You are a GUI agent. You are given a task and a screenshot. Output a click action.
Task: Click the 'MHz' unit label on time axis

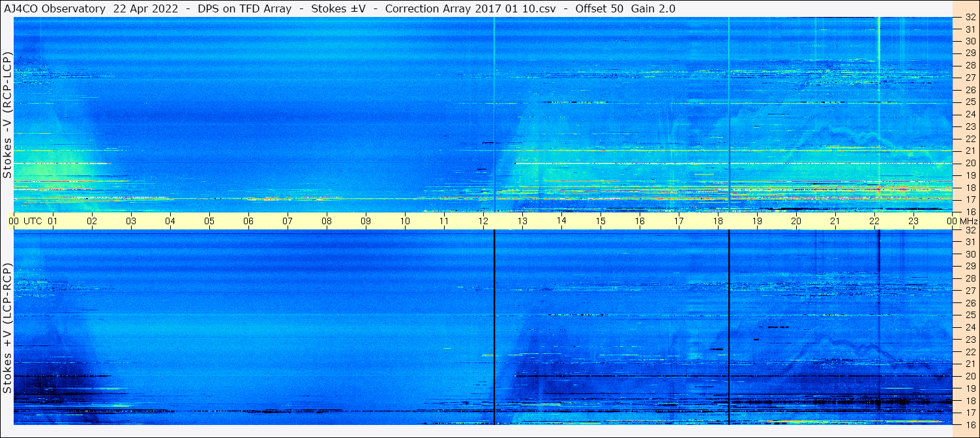click(x=968, y=221)
